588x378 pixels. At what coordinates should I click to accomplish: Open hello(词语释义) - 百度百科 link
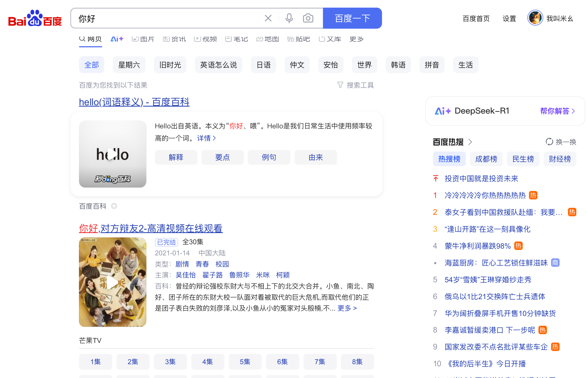[x=134, y=102]
